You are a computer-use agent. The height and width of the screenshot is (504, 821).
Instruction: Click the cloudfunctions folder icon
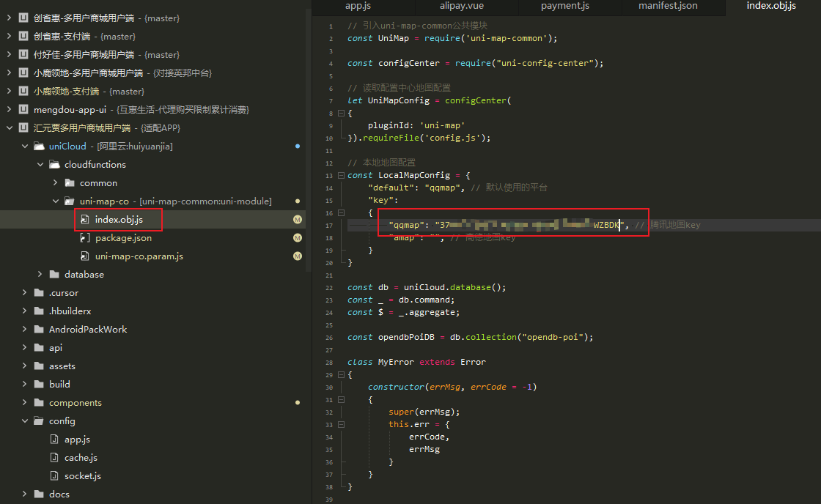[54, 165]
